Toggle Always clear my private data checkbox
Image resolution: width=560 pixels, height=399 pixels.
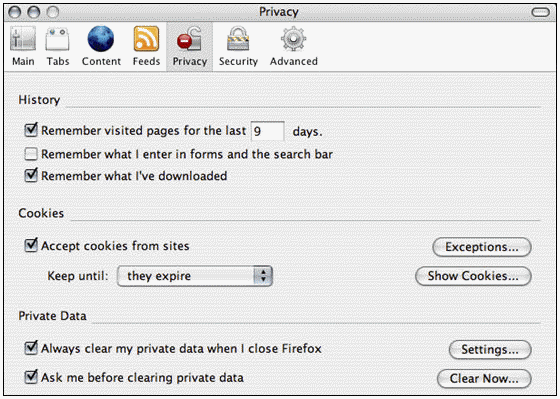[31, 348]
